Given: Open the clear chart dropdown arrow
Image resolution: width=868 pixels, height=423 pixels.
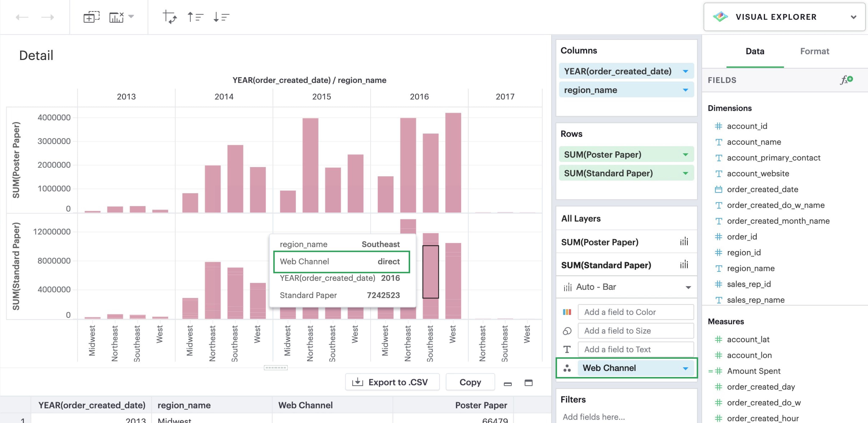Looking at the screenshot, I should pos(131,16).
